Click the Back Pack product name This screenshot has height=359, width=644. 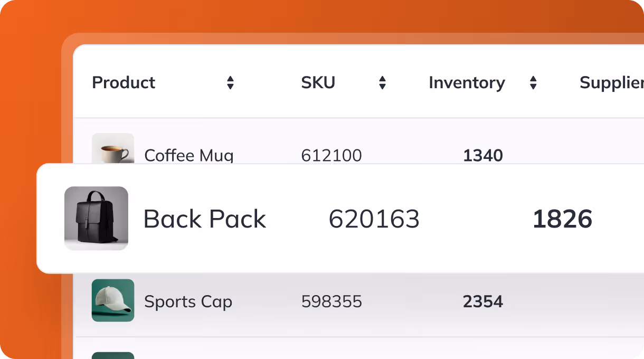click(x=205, y=219)
